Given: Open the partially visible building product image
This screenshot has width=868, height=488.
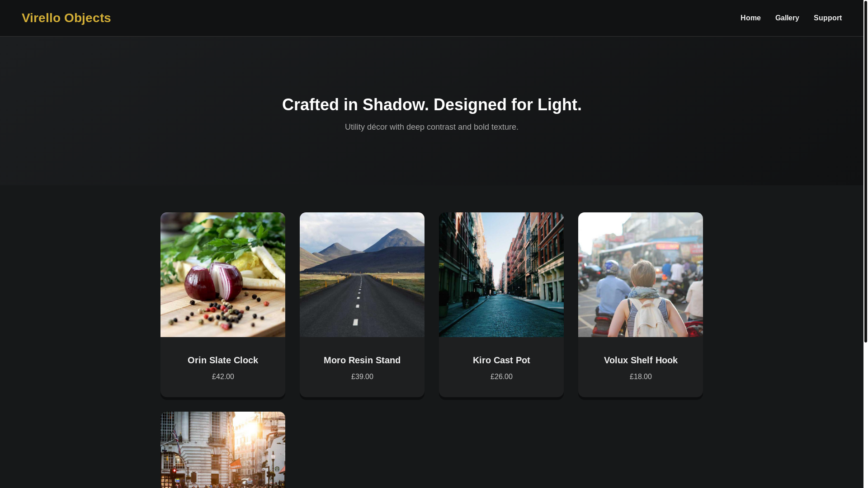Looking at the screenshot, I should pyautogui.click(x=223, y=450).
